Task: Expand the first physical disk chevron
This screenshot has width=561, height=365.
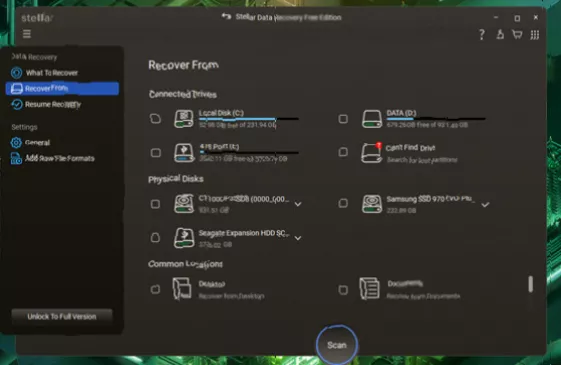Action: (x=298, y=204)
